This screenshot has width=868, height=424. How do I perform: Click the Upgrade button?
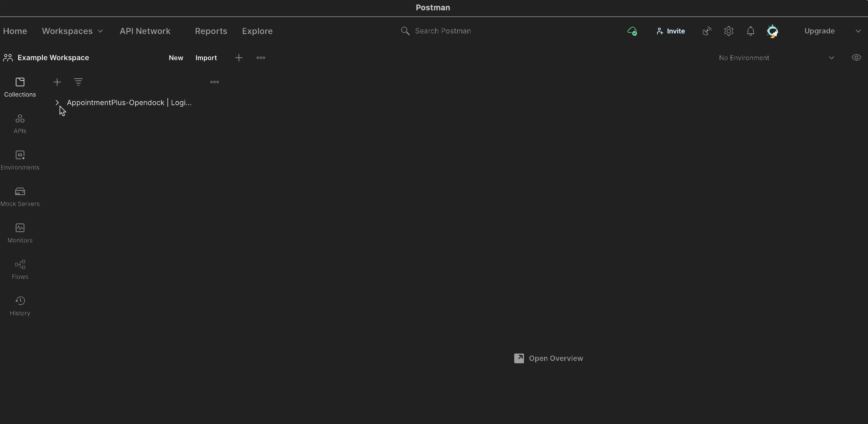819,31
